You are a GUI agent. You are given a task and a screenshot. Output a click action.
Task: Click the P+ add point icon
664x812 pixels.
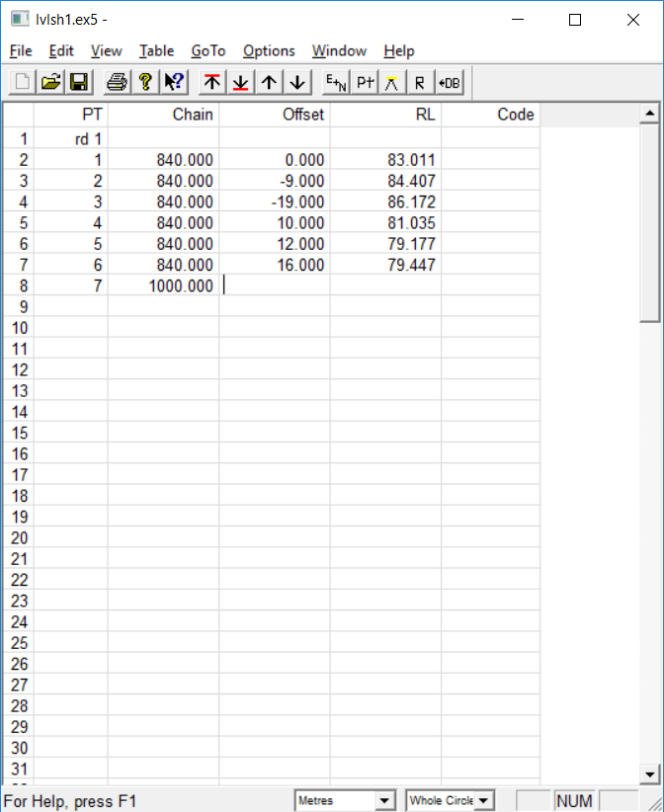[365, 82]
